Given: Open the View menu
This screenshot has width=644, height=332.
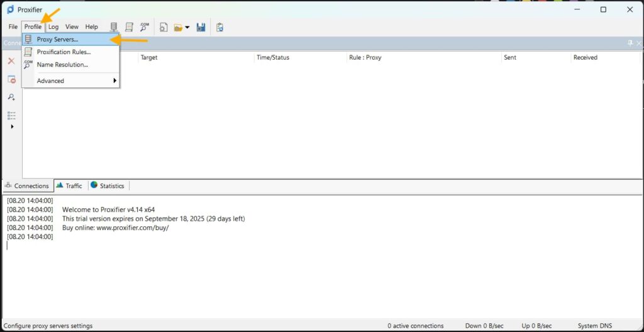Looking at the screenshot, I should tap(72, 26).
